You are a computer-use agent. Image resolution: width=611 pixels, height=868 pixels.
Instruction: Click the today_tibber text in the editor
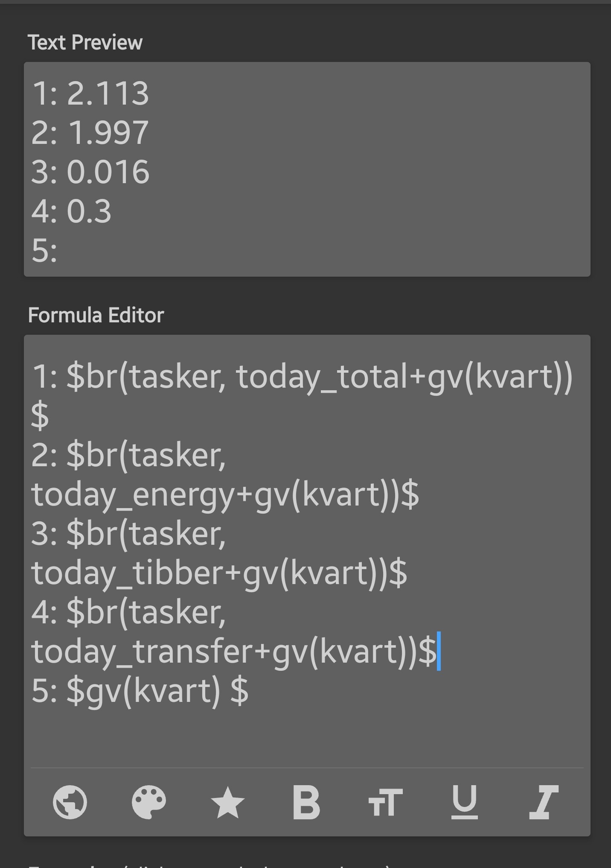tap(127, 573)
